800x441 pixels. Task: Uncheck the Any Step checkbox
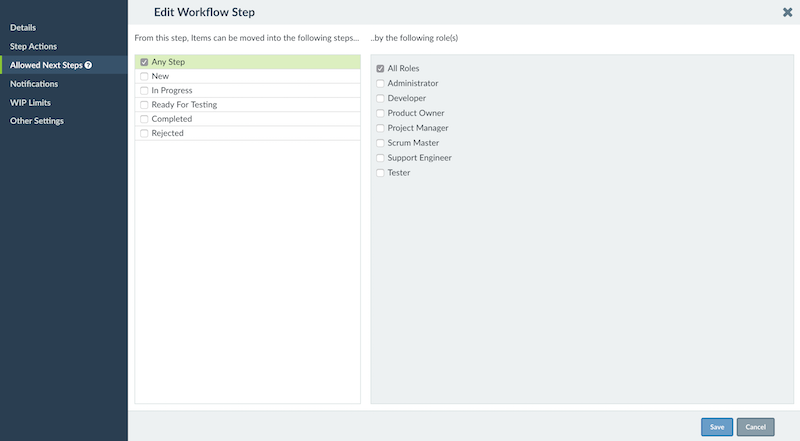coord(144,62)
